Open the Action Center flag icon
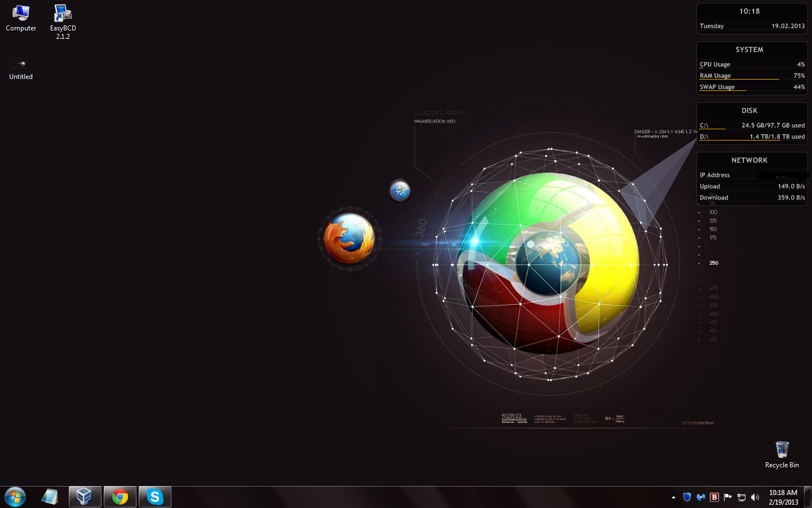Screen dimensions: 812x508 click(x=728, y=497)
